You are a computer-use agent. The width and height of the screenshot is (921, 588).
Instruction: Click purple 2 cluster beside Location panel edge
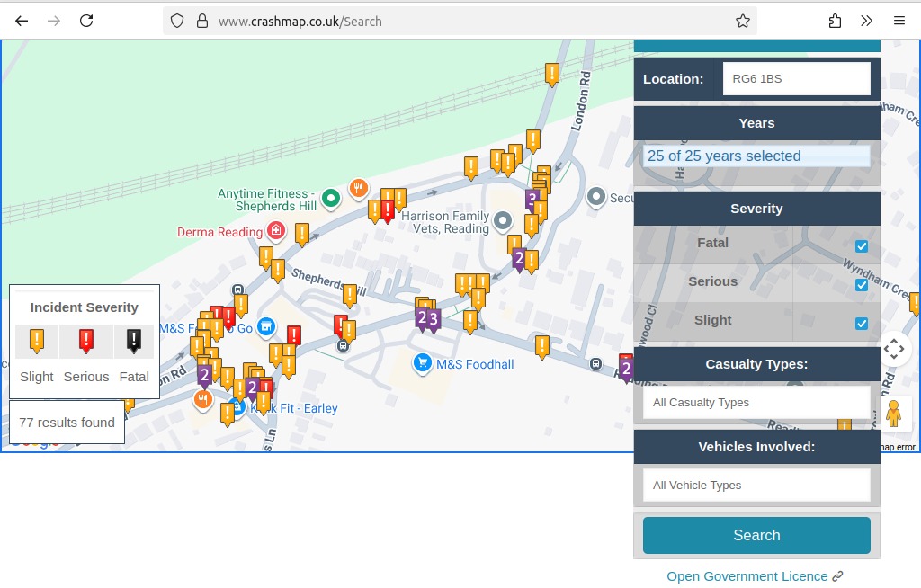pyautogui.click(x=626, y=370)
